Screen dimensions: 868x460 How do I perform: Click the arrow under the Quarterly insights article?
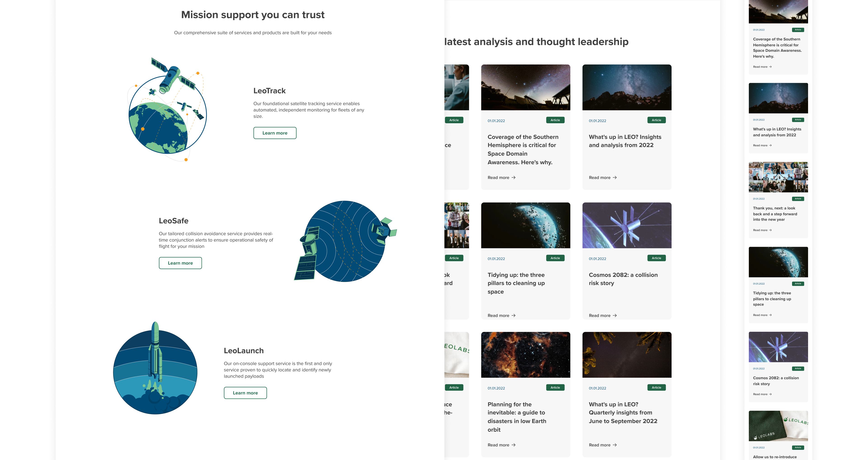pyautogui.click(x=615, y=445)
